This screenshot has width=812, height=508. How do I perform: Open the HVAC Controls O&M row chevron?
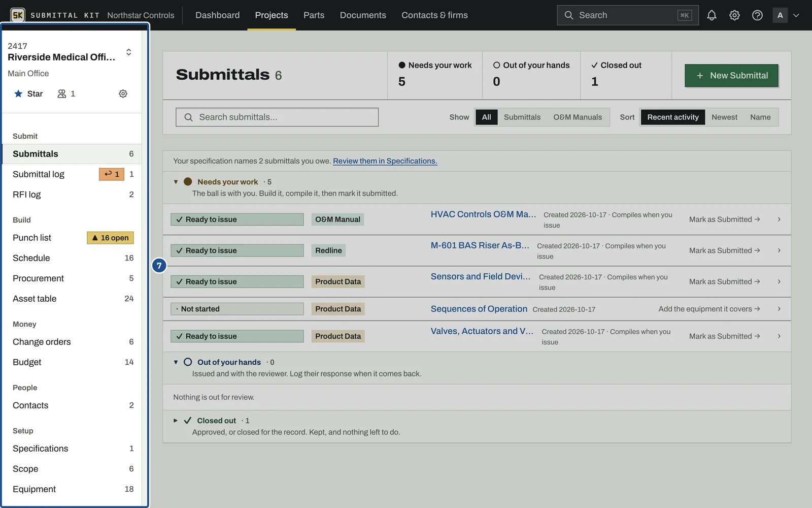pyautogui.click(x=779, y=219)
